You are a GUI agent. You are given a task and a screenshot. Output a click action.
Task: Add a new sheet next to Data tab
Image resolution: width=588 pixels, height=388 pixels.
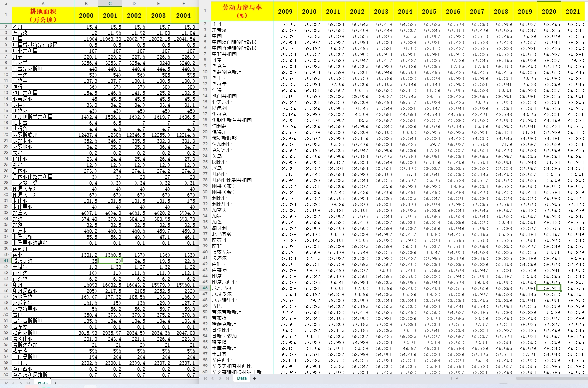click(254, 378)
